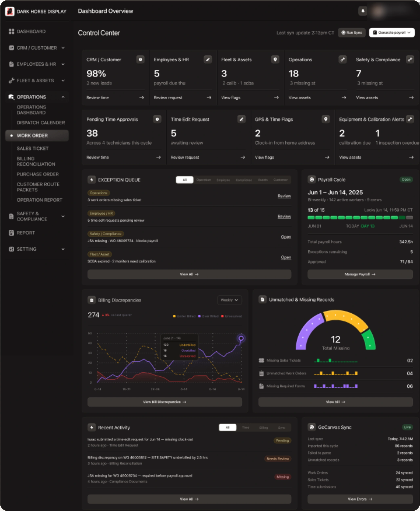This screenshot has height=511, width=420.
Task: Click the CRM / Customer card icon
Action: coord(140,59)
